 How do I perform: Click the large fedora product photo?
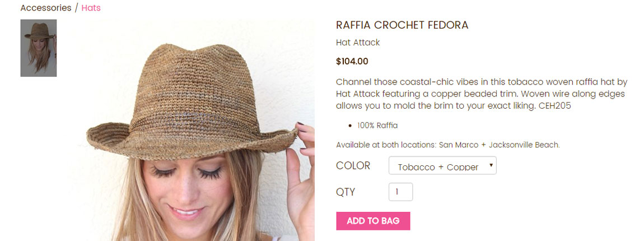(193, 135)
